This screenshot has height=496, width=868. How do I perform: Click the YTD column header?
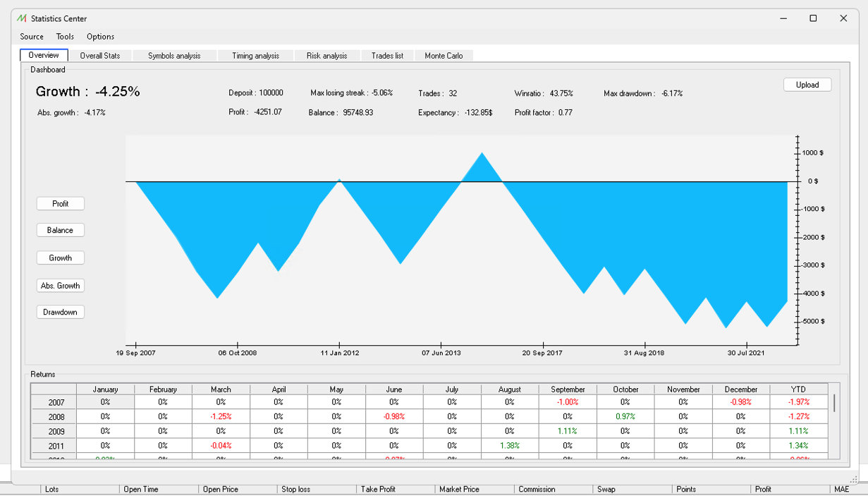coord(798,389)
